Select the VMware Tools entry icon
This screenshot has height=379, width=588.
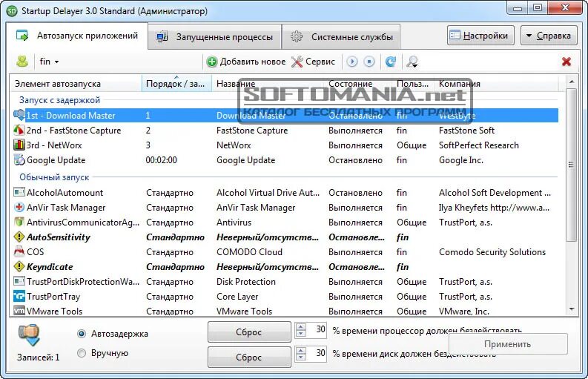[x=19, y=311]
